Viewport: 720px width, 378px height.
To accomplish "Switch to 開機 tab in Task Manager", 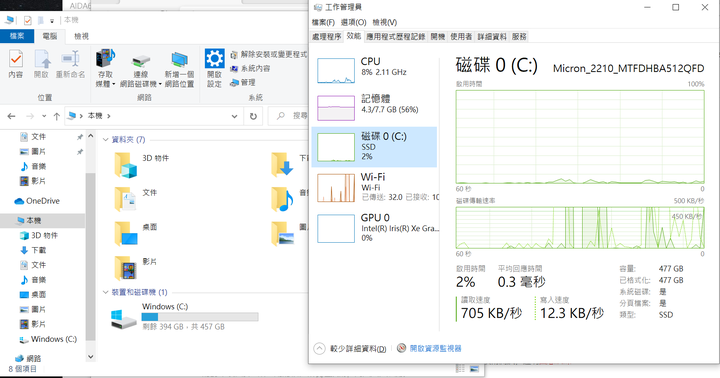I will [438, 37].
